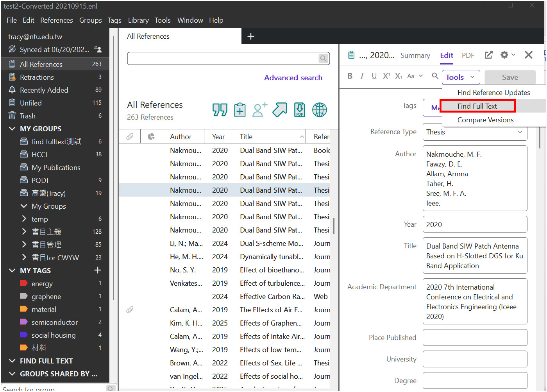The height and width of the screenshot is (392, 547).
Task: Select the HCCI group
Action: (55, 154)
